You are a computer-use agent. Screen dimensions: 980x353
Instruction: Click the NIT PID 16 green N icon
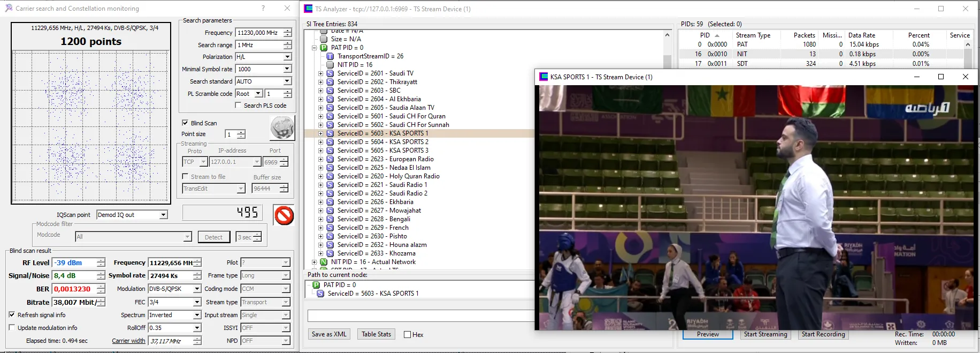(324, 262)
